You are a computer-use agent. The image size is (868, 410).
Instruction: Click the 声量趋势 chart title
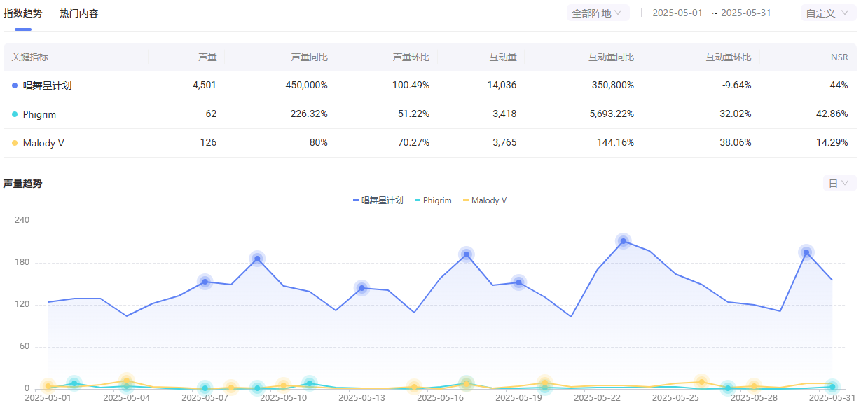point(22,184)
